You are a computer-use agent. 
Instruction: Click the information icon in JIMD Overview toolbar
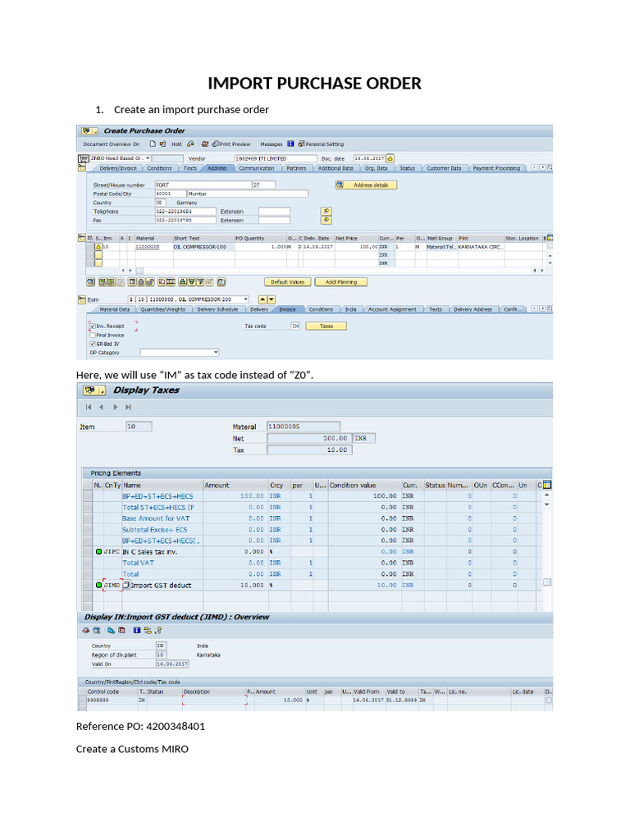(x=137, y=631)
